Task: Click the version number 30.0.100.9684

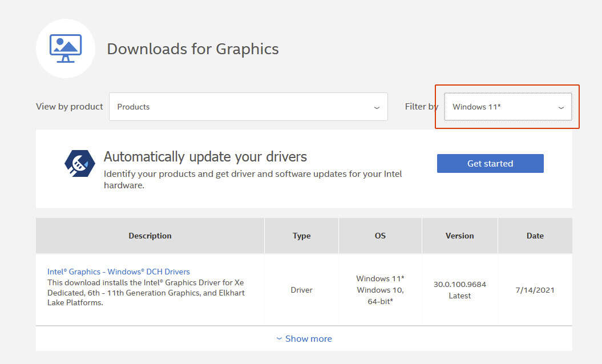Action: click(460, 284)
